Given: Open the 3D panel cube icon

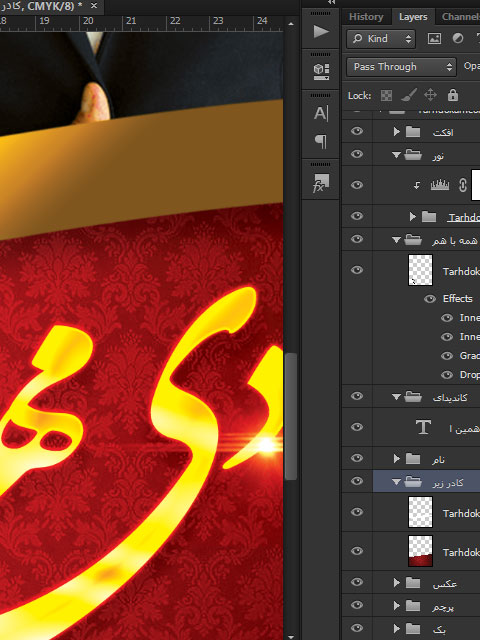Looking at the screenshot, I should pos(321,71).
